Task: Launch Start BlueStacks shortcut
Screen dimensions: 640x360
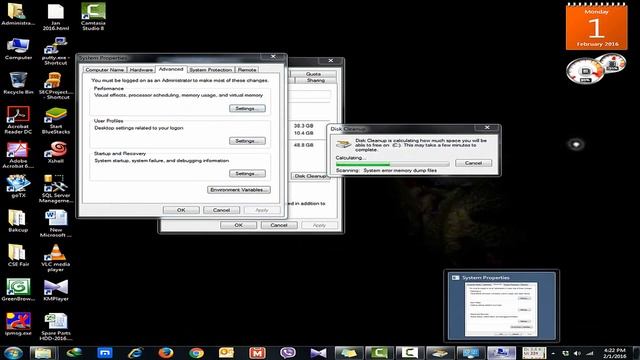Action: 56,120
